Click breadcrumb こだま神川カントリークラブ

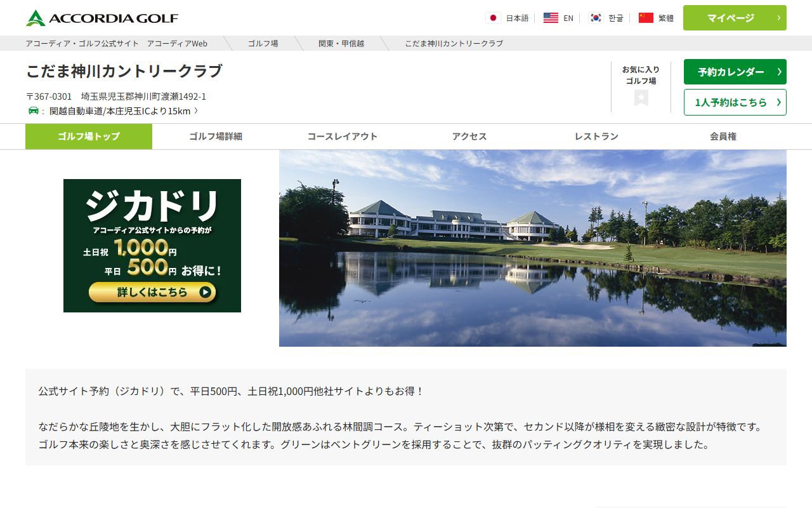454,43
